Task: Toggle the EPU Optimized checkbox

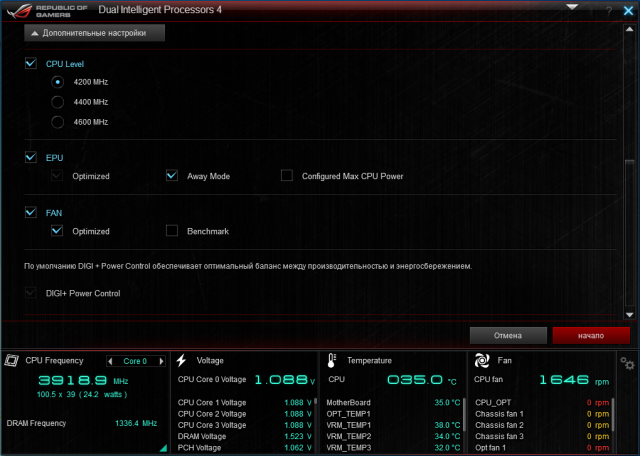Action: [57, 176]
